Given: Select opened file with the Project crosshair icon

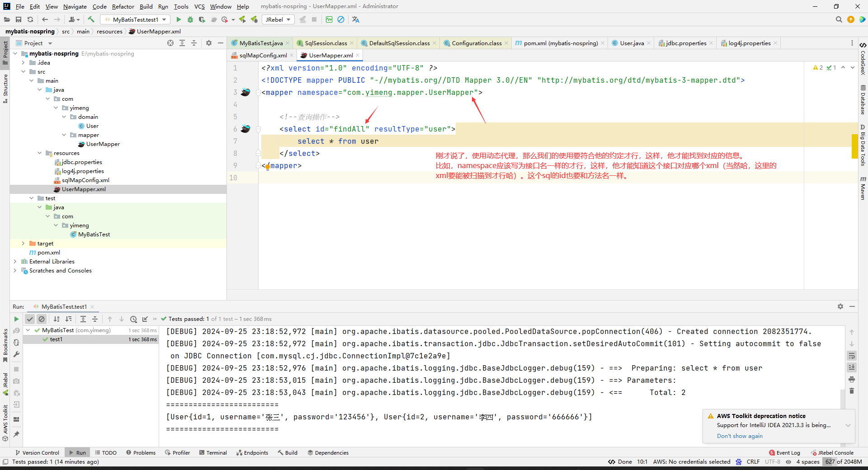Looking at the screenshot, I should pyautogui.click(x=170, y=43).
